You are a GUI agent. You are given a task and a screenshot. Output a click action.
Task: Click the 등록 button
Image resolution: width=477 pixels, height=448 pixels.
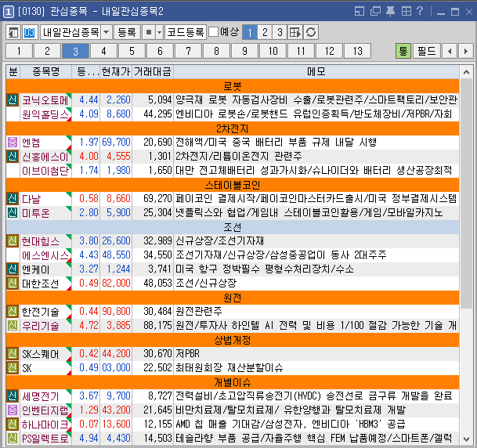point(127,32)
